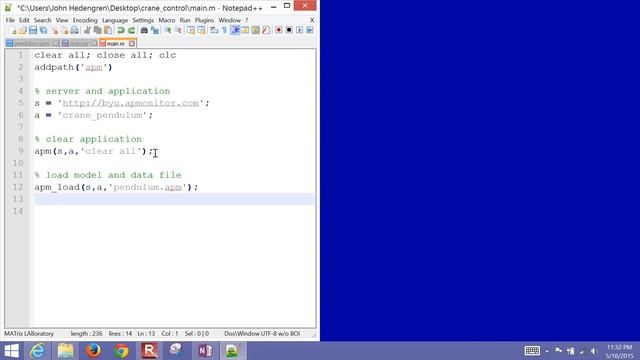
Task: Click the Paste toolbar icon
Action: coord(108,30)
